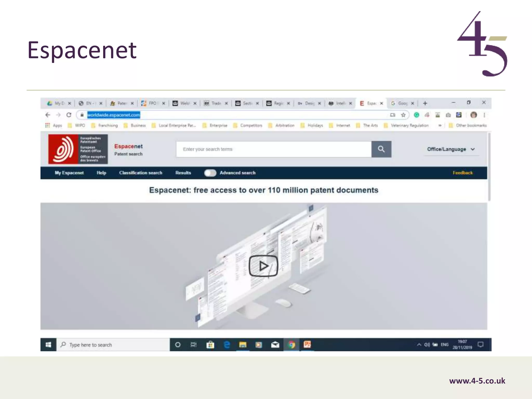Open File Explorer from the taskbar
This screenshot has width=532, height=399.
tap(243, 345)
